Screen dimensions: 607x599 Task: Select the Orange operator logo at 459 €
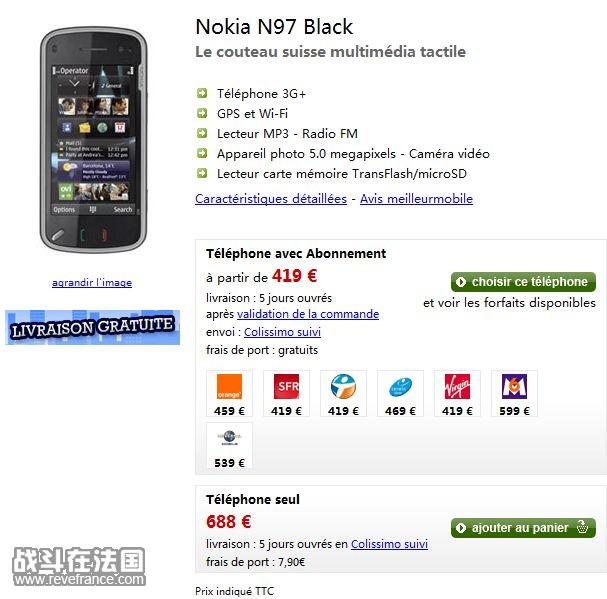pyautogui.click(x=229, y=386)
